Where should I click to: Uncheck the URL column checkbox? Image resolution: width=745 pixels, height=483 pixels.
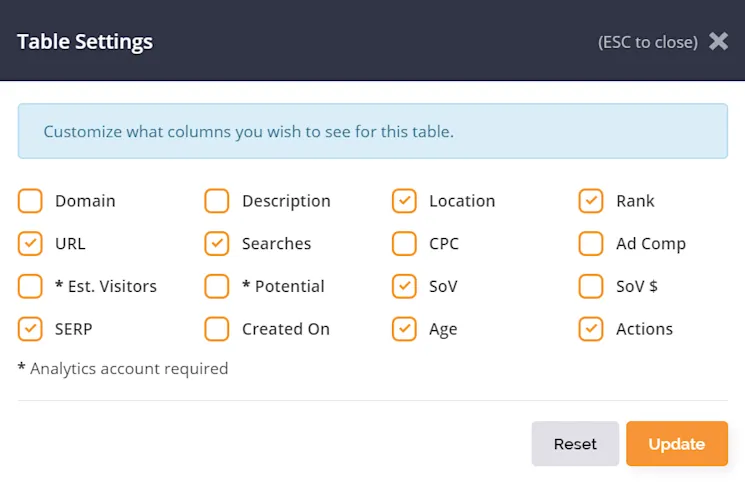[31, 244]
